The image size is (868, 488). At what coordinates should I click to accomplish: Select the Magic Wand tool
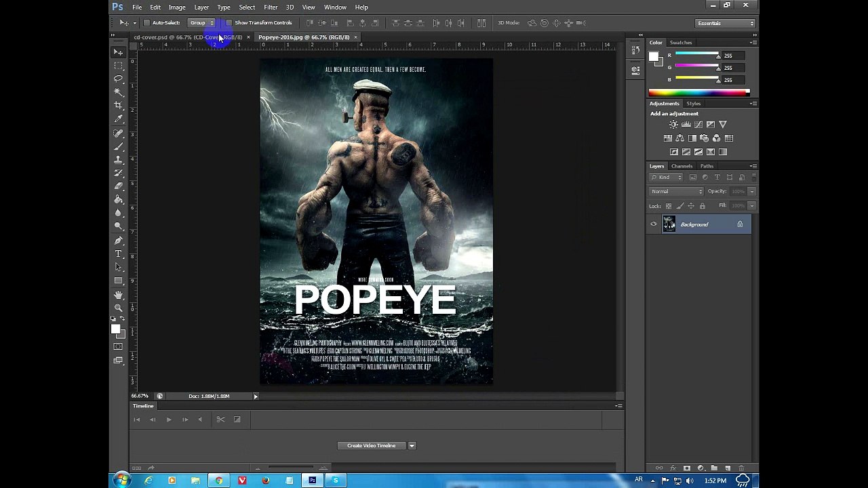click(x=119, y=92)
